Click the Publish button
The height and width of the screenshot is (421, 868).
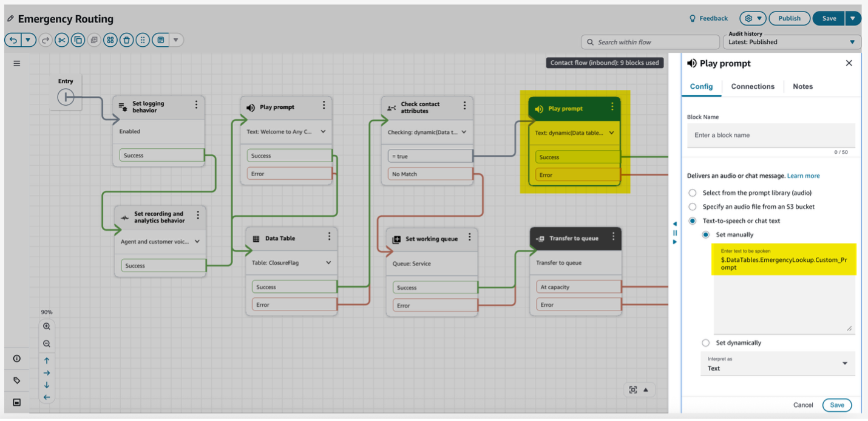click(789, 18)
